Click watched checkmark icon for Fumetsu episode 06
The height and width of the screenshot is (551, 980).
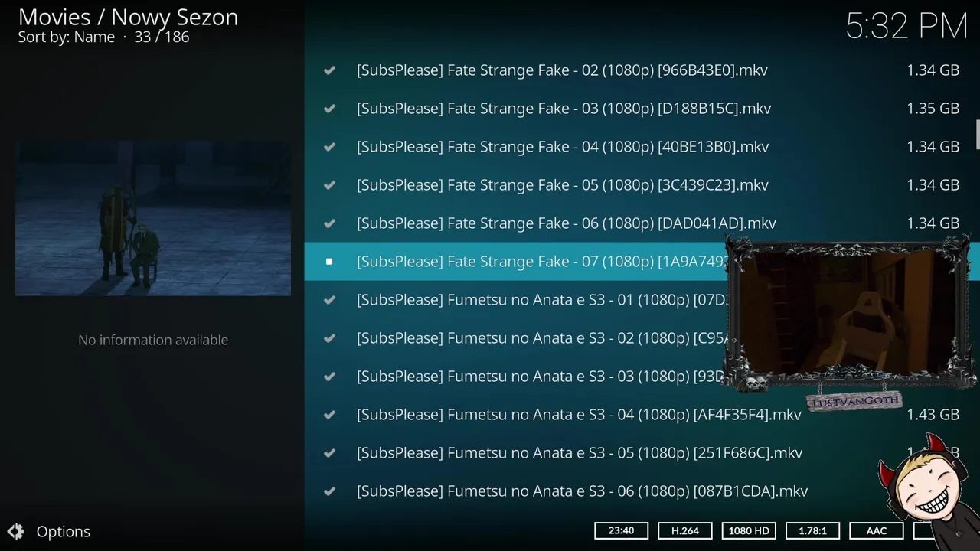(x=329, y=491)
